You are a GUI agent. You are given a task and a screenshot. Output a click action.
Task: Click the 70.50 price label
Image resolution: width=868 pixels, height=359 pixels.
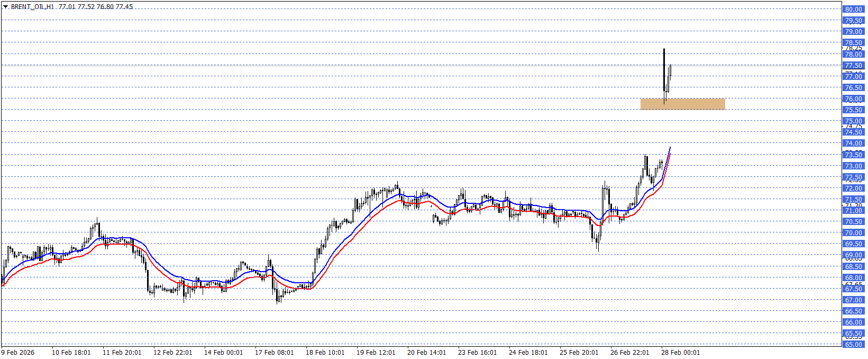point(853,222)
